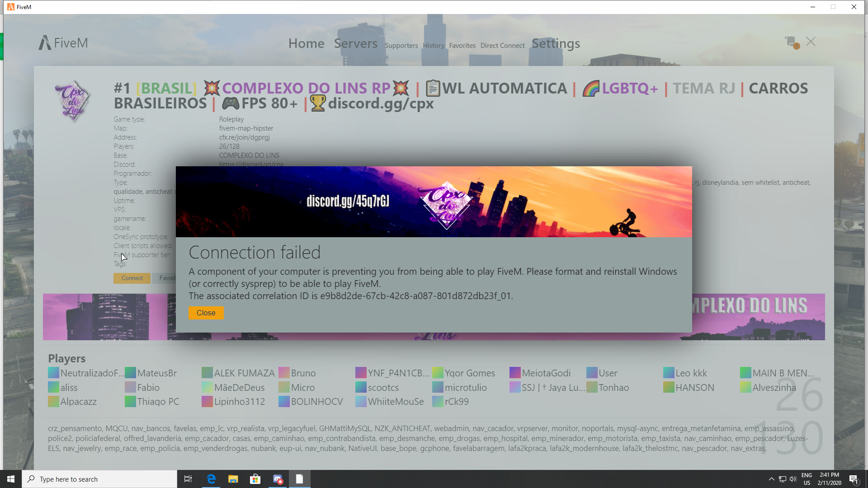Open the Action Center notifications

[x=854, y=479]
